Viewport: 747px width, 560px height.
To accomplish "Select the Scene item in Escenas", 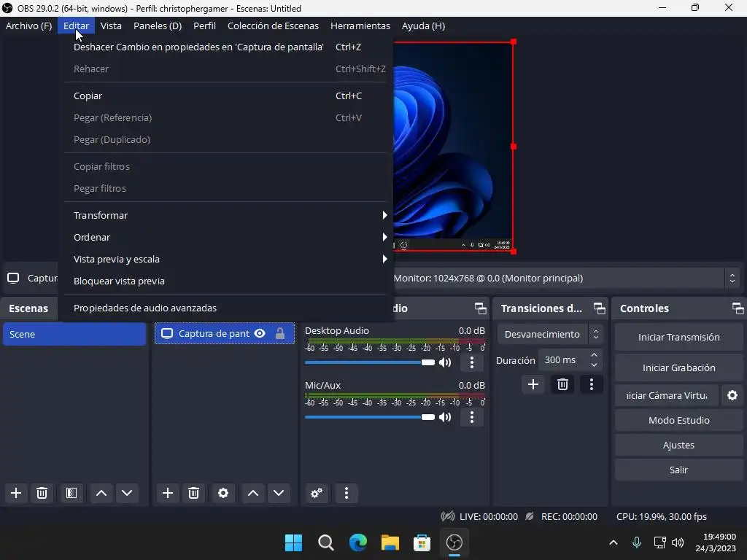I will coord(74,334).
